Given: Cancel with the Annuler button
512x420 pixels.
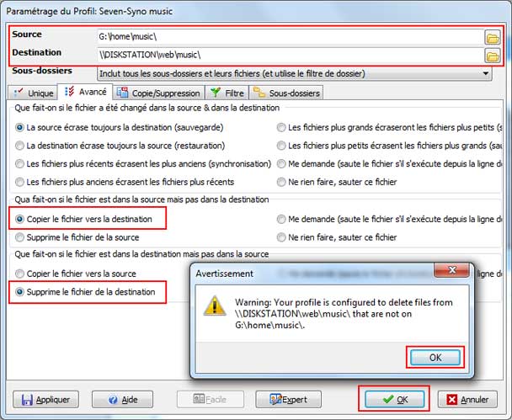Looking at the screenshot, I should point(467,400).
